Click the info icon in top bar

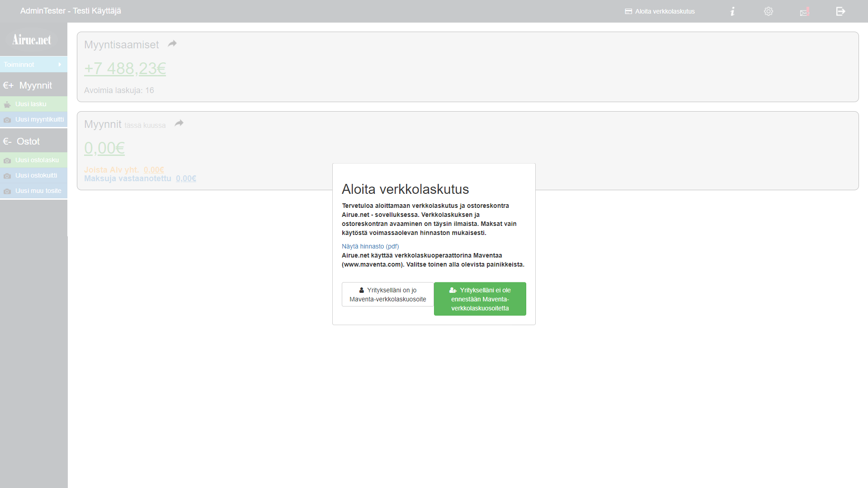[x=732, y=11]
